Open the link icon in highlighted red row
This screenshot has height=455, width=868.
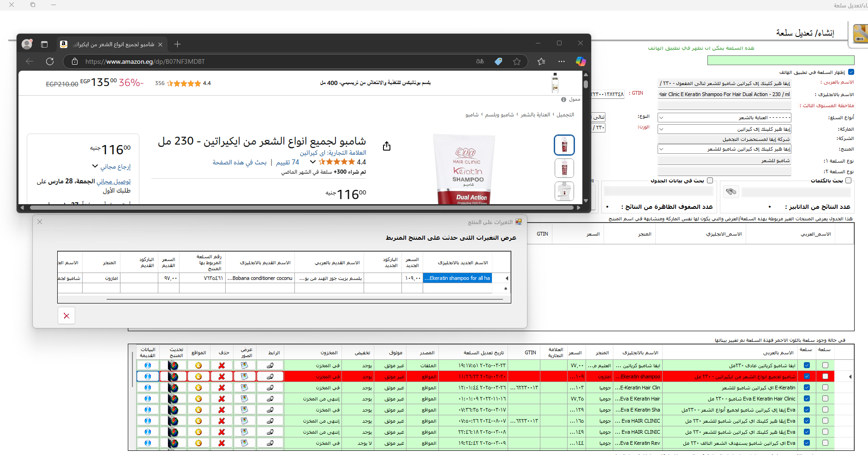coord(270,376)
